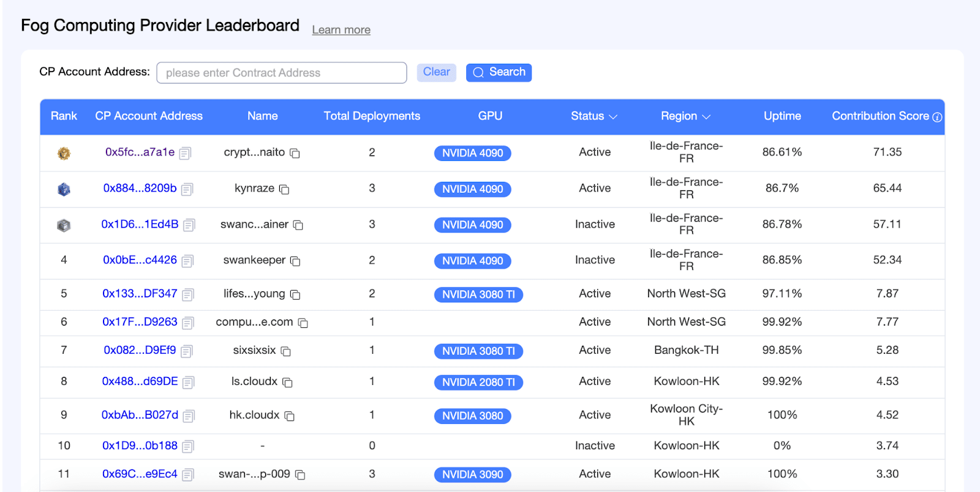
Task: Click the uptime value 97.11%
Action: coord(782,294)
